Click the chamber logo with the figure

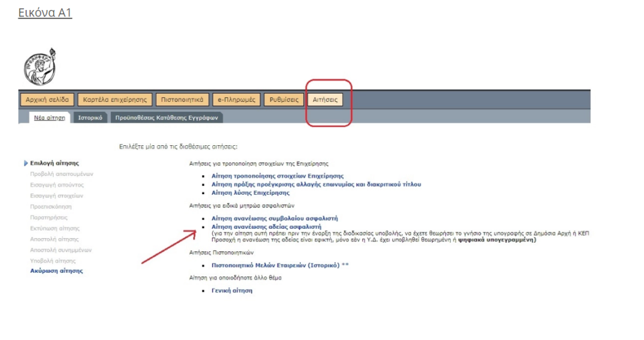(40, 66)
